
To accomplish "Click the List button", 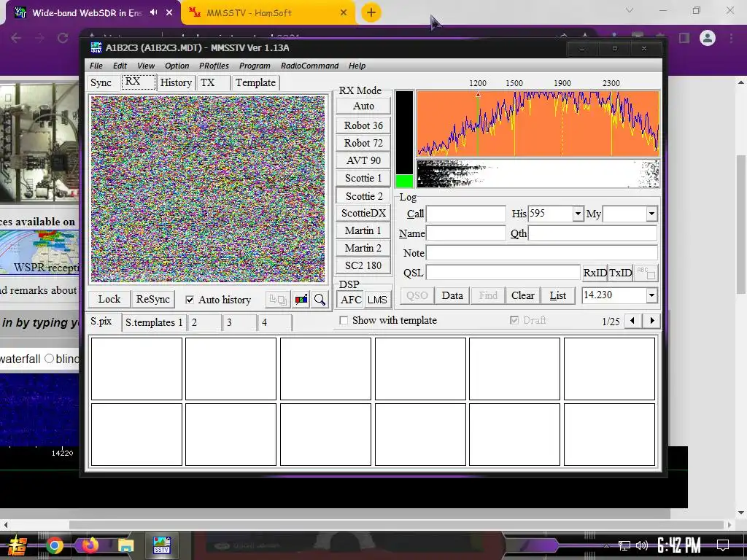I will tap(558, 295).
